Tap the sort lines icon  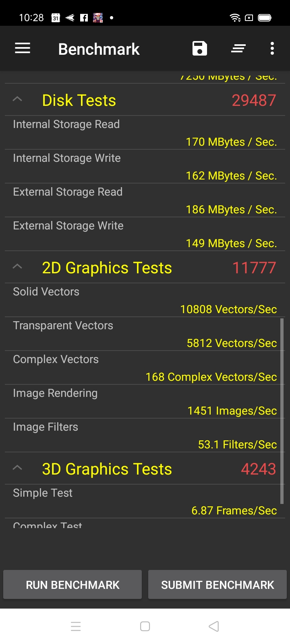point(238,49)
